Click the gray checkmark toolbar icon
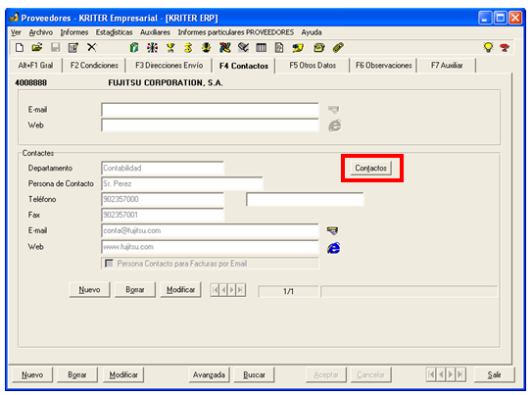 (243, 47)
